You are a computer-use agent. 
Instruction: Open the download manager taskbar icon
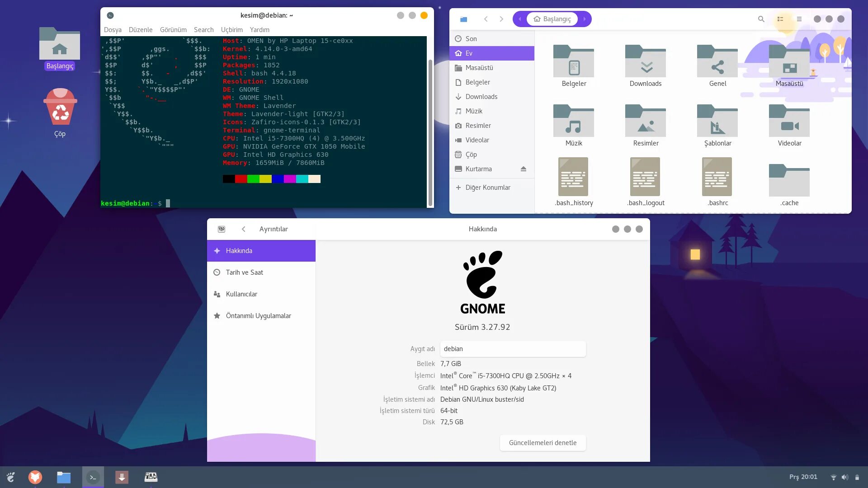[122, 477]
